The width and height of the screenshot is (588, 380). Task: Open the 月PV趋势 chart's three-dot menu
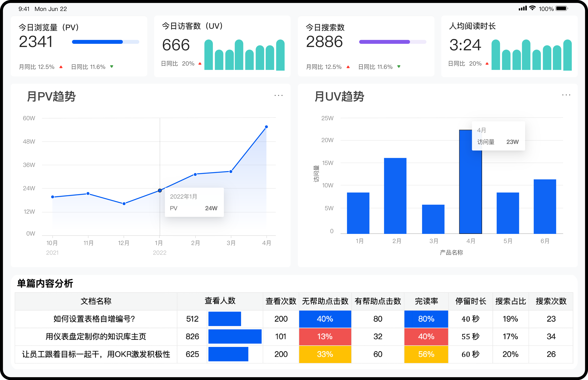click(278, 95)
